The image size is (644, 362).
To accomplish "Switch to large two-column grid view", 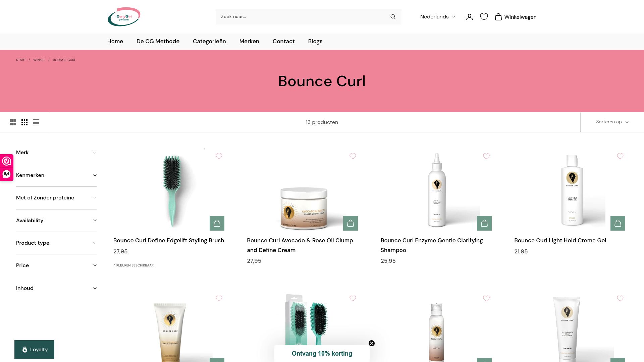I will pos(13,122).
